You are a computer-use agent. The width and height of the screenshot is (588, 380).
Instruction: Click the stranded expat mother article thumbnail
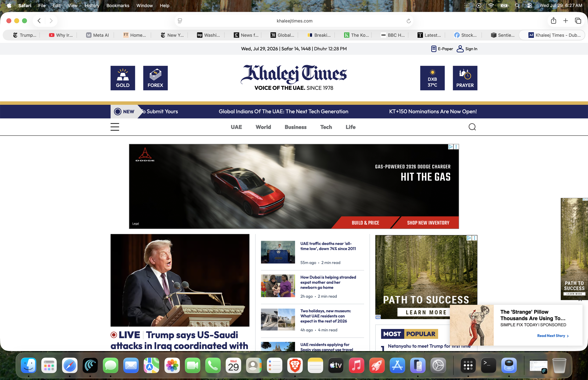point(278,286)
